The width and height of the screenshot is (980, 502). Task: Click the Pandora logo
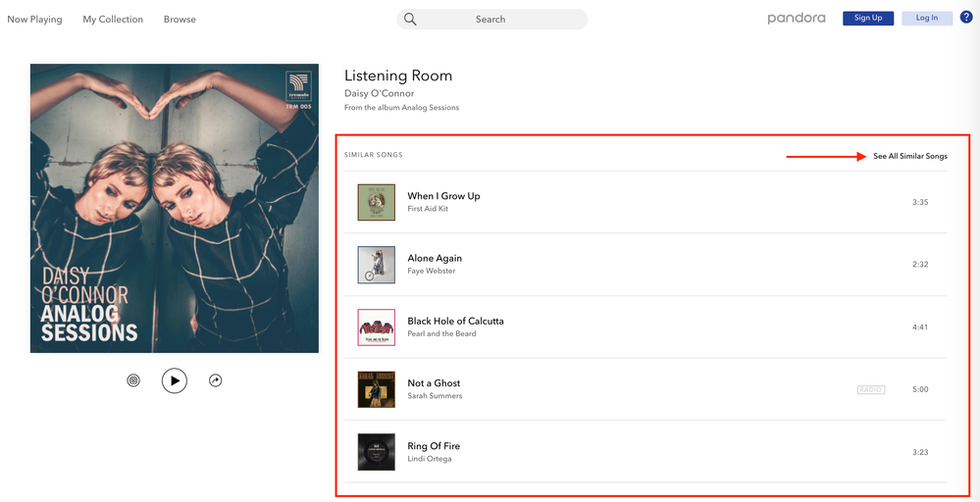pos(797,18)
